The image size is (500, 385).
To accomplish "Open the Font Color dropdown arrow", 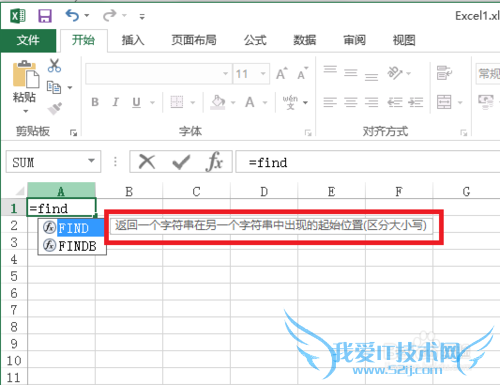I will click(265, 102).
